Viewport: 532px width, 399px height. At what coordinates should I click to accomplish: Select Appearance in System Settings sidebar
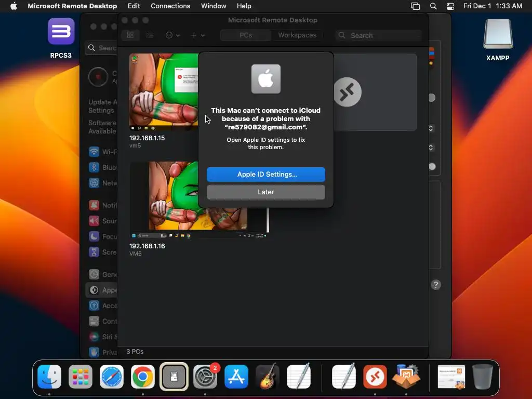tap(102, 290)
